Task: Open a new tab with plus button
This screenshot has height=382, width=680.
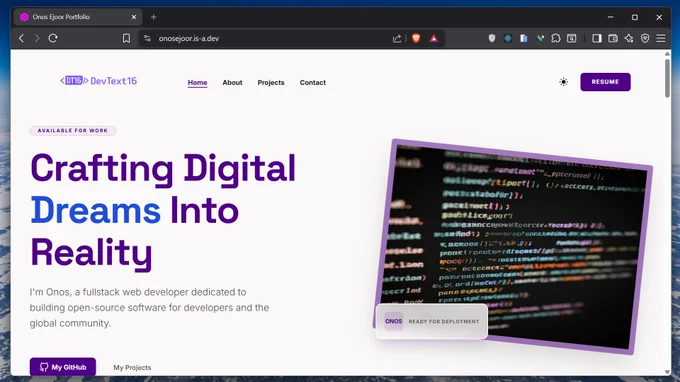Action: point(154,17)
